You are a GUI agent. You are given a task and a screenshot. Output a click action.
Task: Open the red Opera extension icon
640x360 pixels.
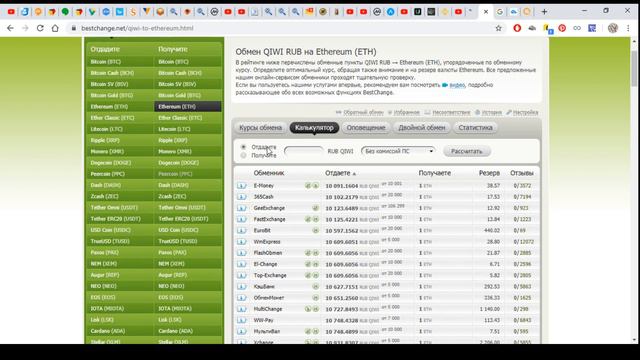tap(517, 28)
